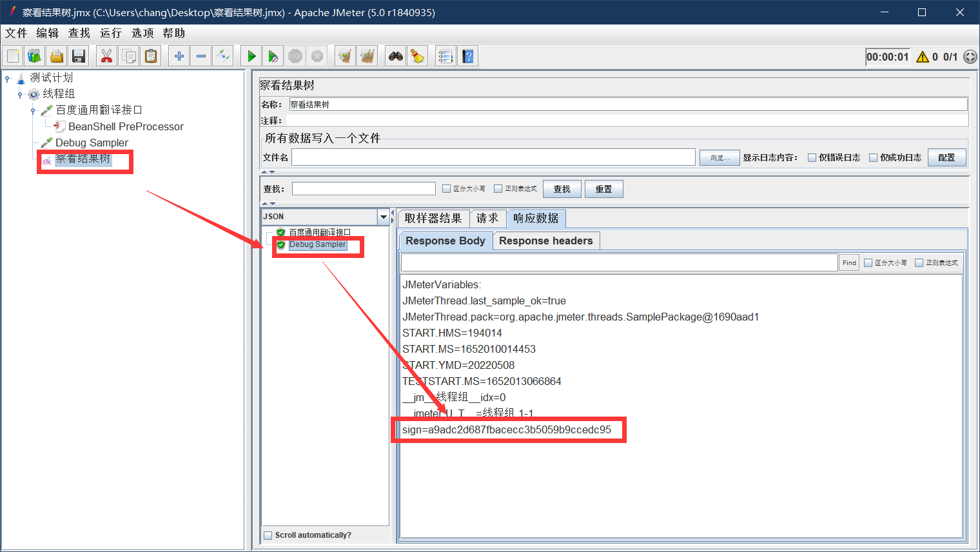Click the 重置 button
Screen dimensions: 980x552
point(604,189)
